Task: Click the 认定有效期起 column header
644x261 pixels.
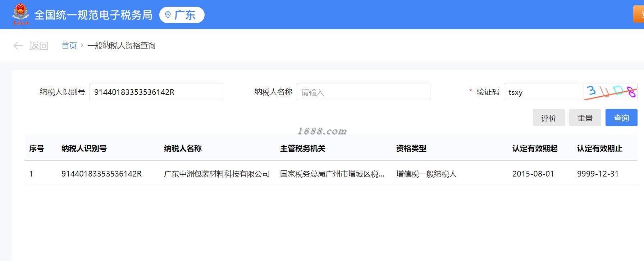Action: click(535, 148)
